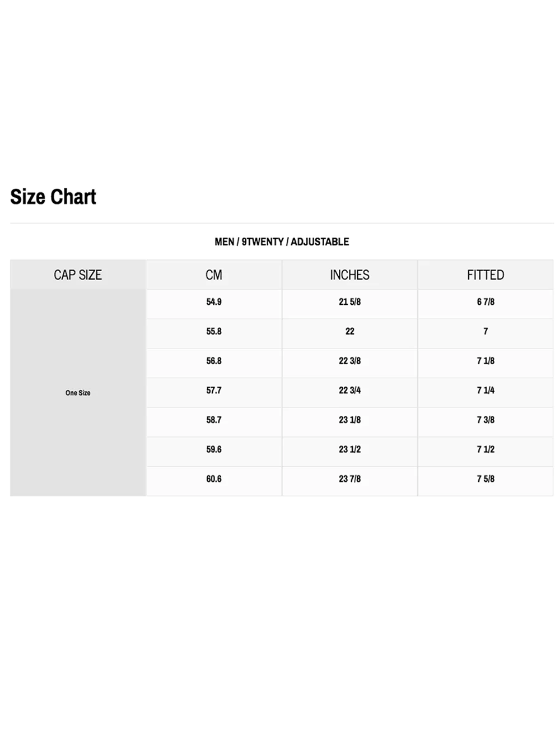560x734 pixels.
Task: Select the 22 inches cell
Action: 349,332
